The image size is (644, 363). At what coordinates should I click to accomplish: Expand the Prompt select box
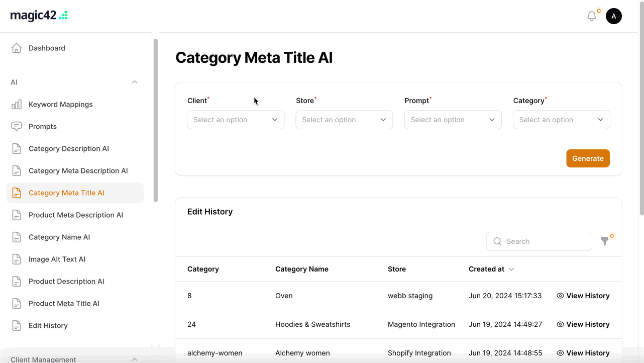click(x=453, y=120)
